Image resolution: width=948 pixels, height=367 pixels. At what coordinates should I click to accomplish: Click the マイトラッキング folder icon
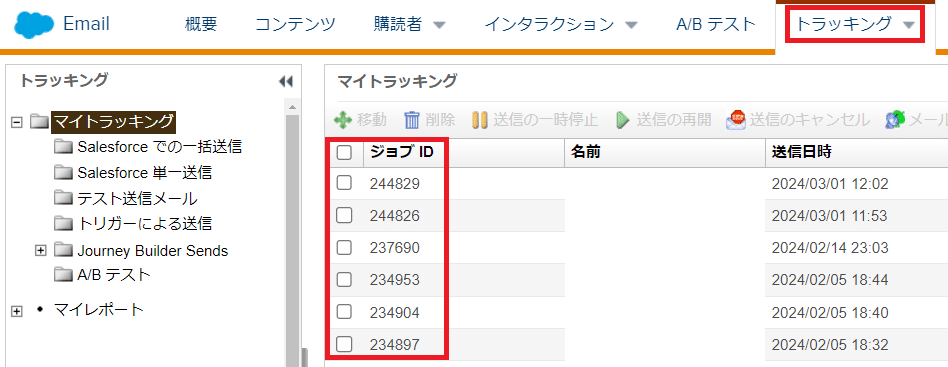point(39,122)
